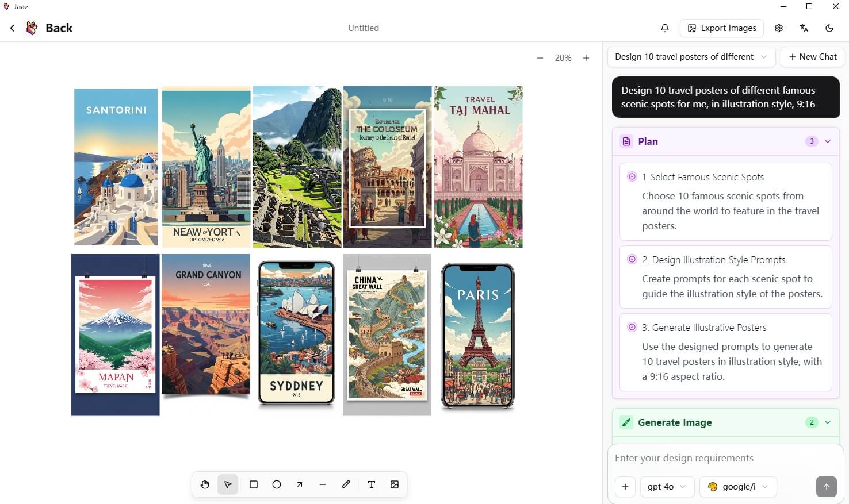
Task: Select the Colosseum poster
Action: click(387, 167)
